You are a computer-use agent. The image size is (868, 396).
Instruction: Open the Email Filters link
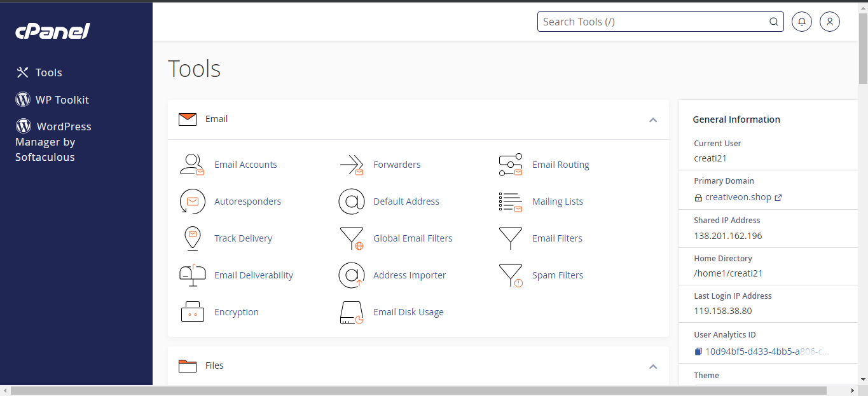[x=557, y=238]
